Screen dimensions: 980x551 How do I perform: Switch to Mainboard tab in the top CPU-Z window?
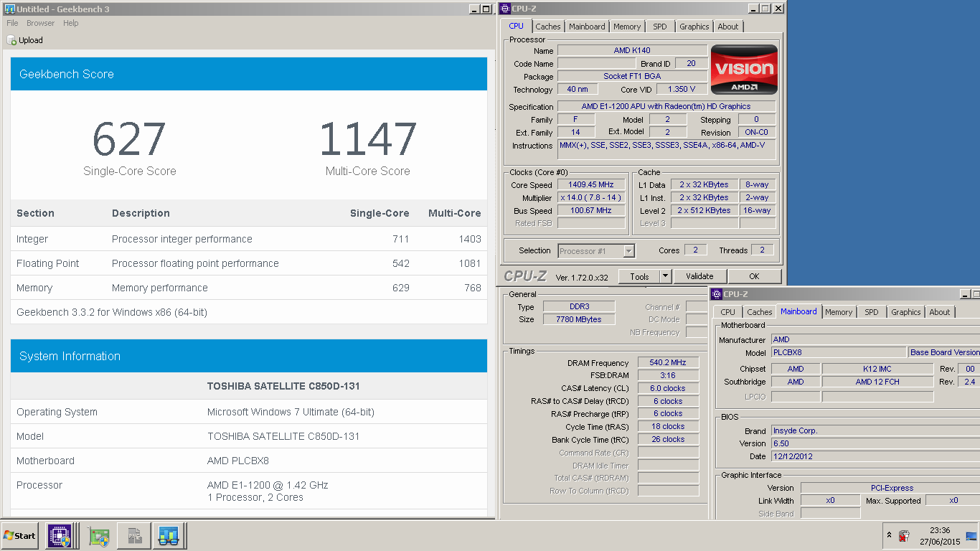tap(587, 27)
